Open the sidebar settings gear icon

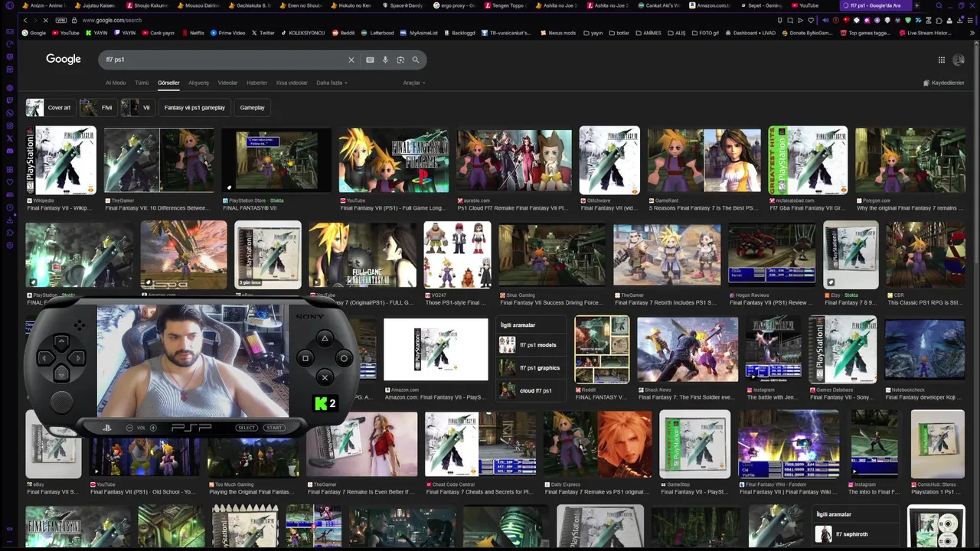click(x=10, y=246)
